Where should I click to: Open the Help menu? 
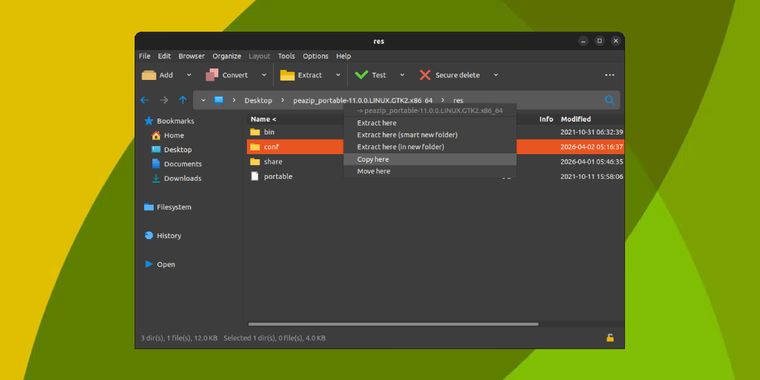343,56
